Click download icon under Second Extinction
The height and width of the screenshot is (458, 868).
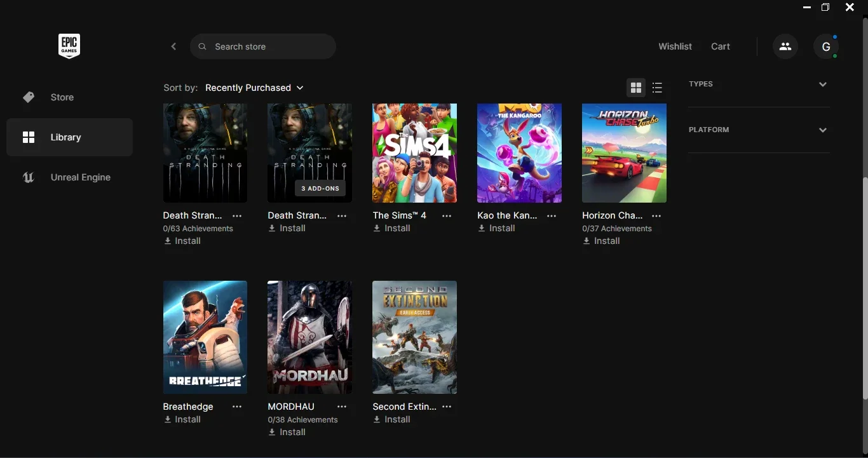pyautogui.click(x=377, y=420)
